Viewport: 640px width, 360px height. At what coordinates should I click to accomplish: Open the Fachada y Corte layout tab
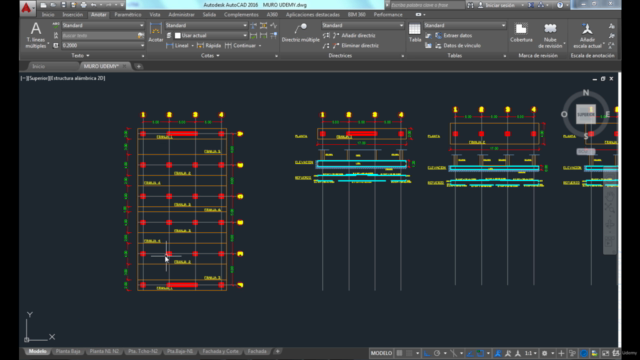220,351
